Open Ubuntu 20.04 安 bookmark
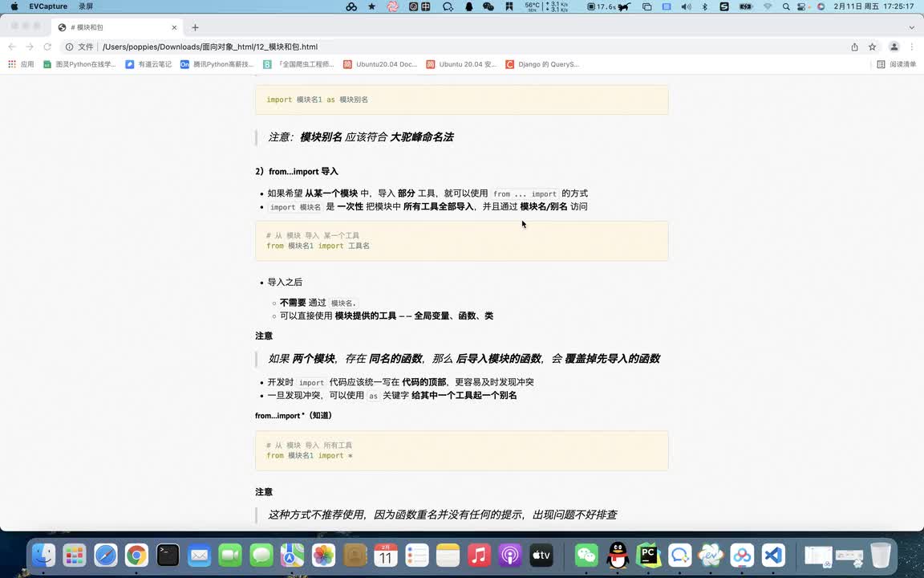924x578 pixels. pyautogui.click(x=461, y=64)
